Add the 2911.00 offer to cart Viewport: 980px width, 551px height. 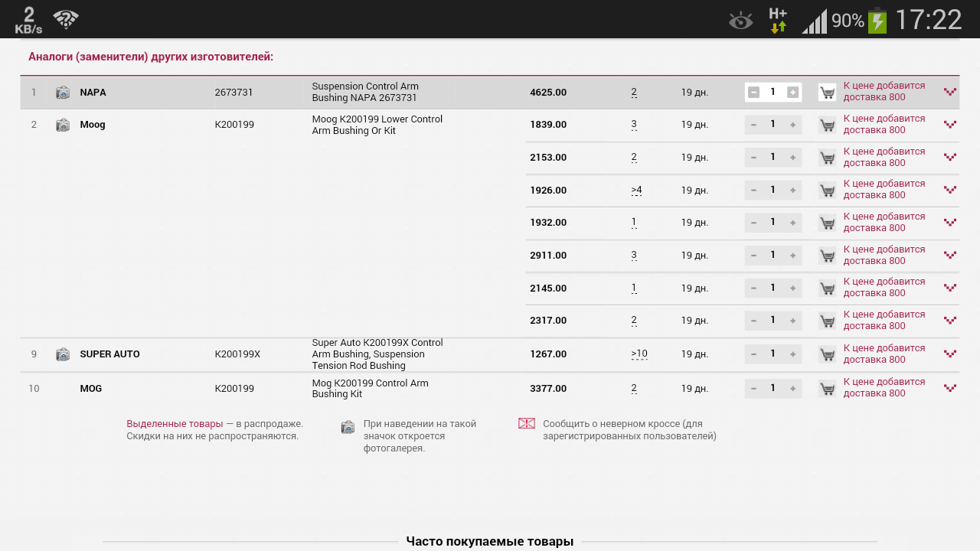coord(827,256)
